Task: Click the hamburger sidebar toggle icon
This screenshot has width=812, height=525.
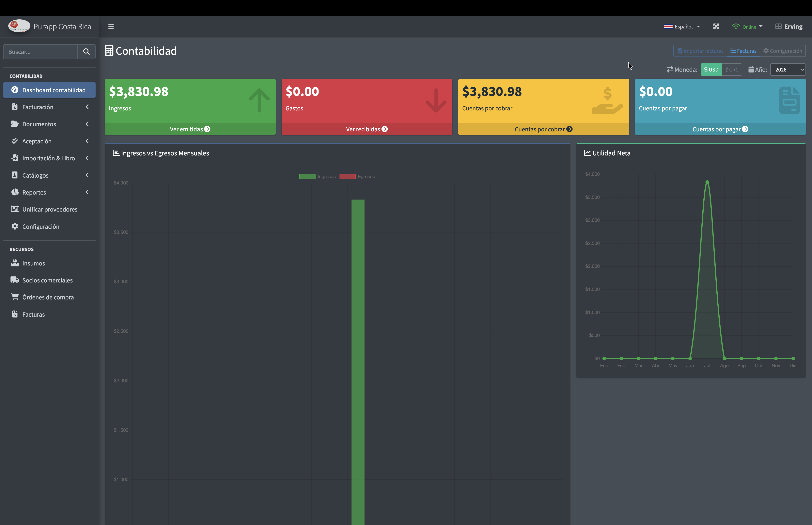Action: (x=111, y=26)
